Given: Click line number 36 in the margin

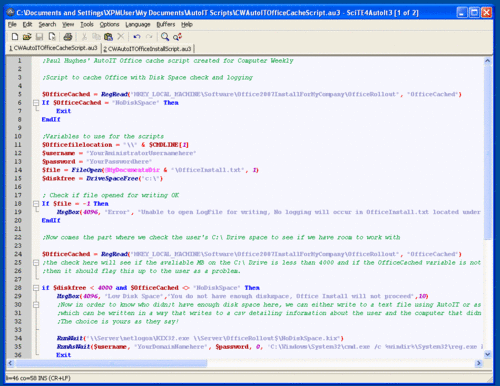Looking at the screenshot, I should (x=18, y=355).
